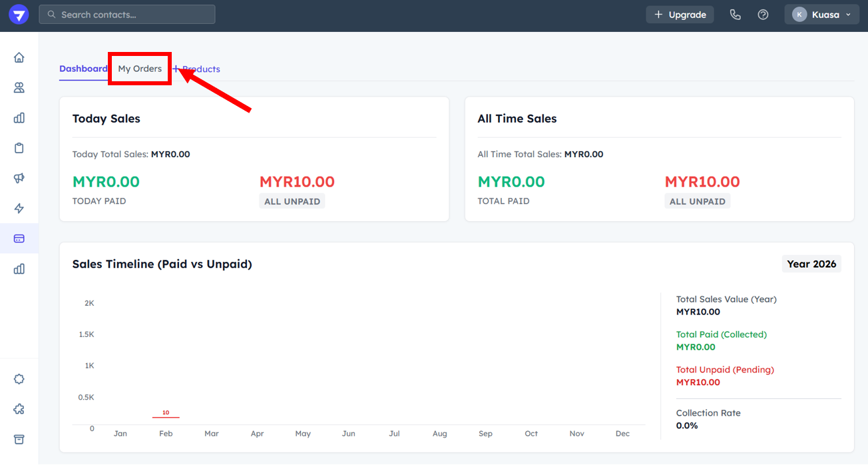
Task: Open the archive box icon at the sidebar bottom
Action: pos(19,440)
